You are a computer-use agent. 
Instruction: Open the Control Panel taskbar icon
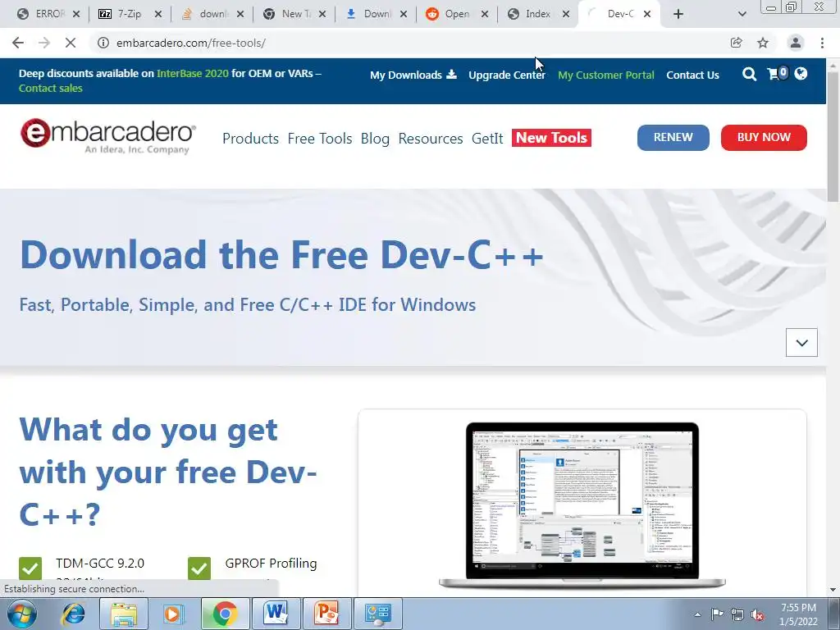pyautogui.click(x=377, y=614)
